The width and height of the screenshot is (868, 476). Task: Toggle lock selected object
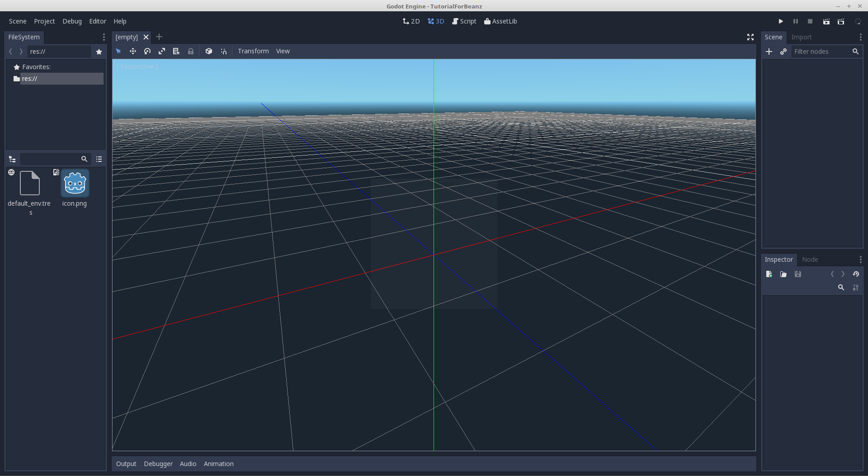click(191, 51)
